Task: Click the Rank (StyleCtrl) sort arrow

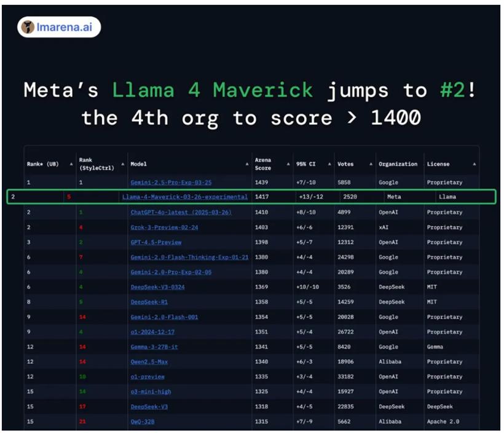Action: 123,164
